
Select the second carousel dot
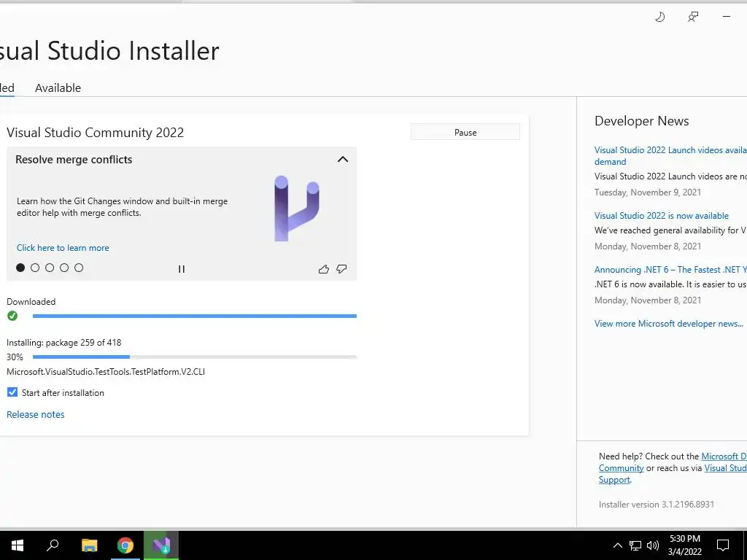tap(35, 268)
